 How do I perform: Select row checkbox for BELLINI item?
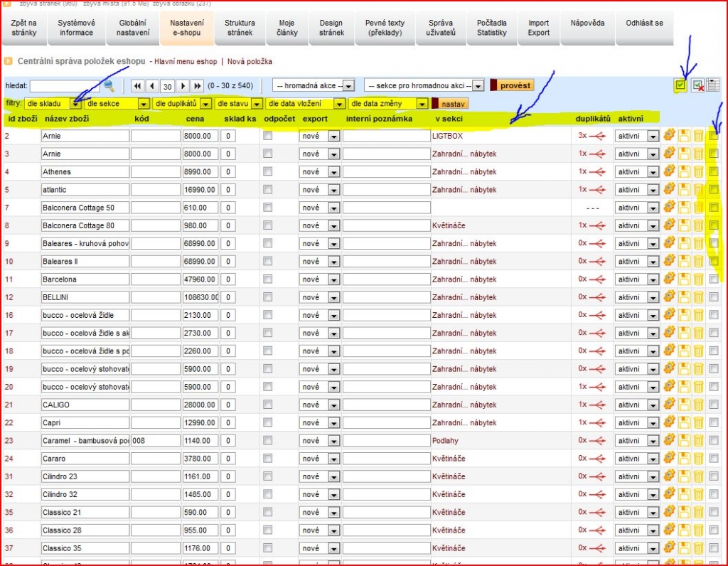tap(714, 297)
